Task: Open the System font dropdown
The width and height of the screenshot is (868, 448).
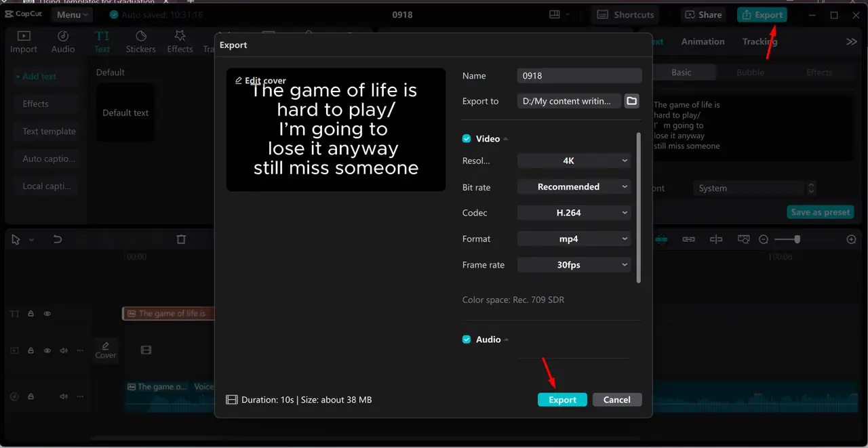Action: [754, 188]
